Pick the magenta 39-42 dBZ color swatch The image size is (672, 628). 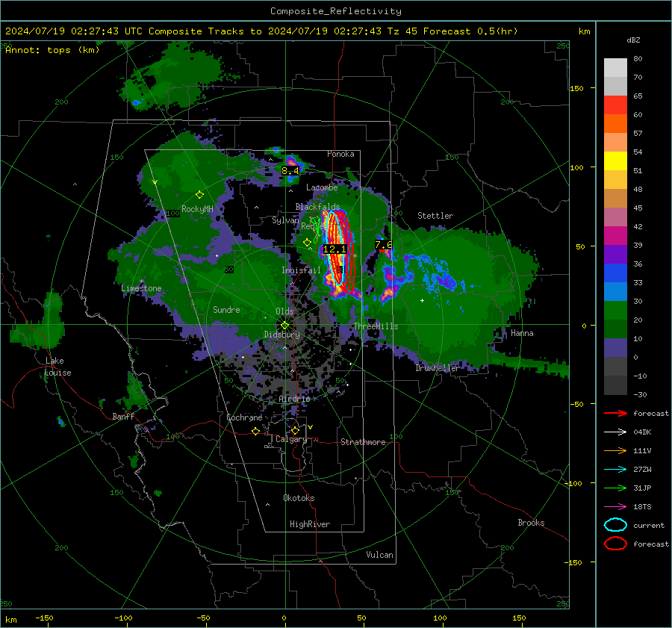click(615, 236)
